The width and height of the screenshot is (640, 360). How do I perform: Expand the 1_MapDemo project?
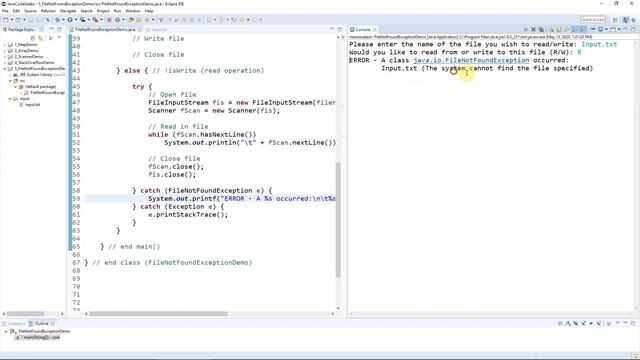tap(5, 44)
